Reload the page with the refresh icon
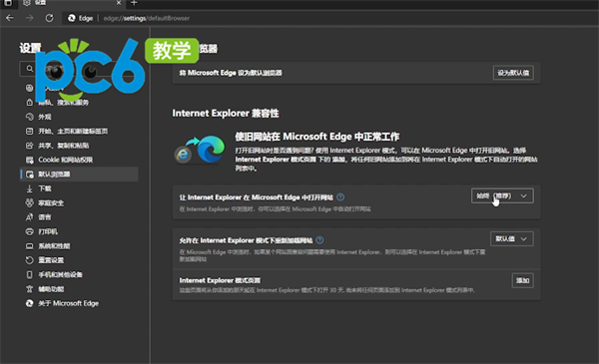Viewport: 599px width, 364px height. click(49, 18)
